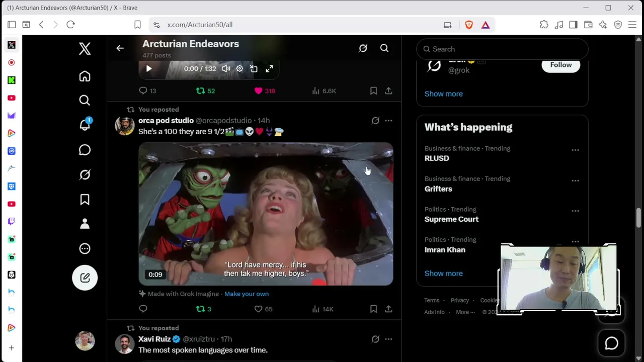The width and height of the screenshot is (644, 362).
Task: Undo repost on the post with 52 reposts
Action: [205, 91]
